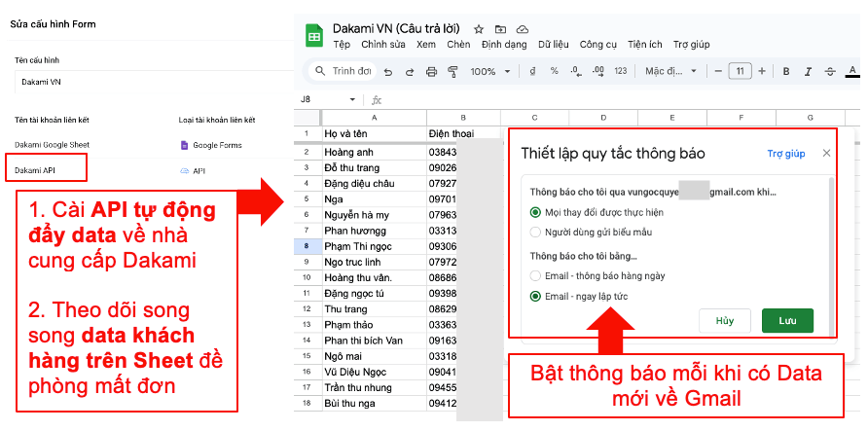Open the Tệp menu
The width and height of the screenshot is (868, 431).
coord(342,44)
